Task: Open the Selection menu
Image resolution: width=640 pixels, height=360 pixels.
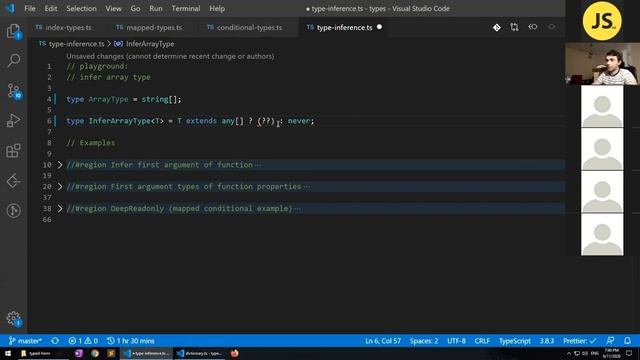Action: click(x=81, y=8)
